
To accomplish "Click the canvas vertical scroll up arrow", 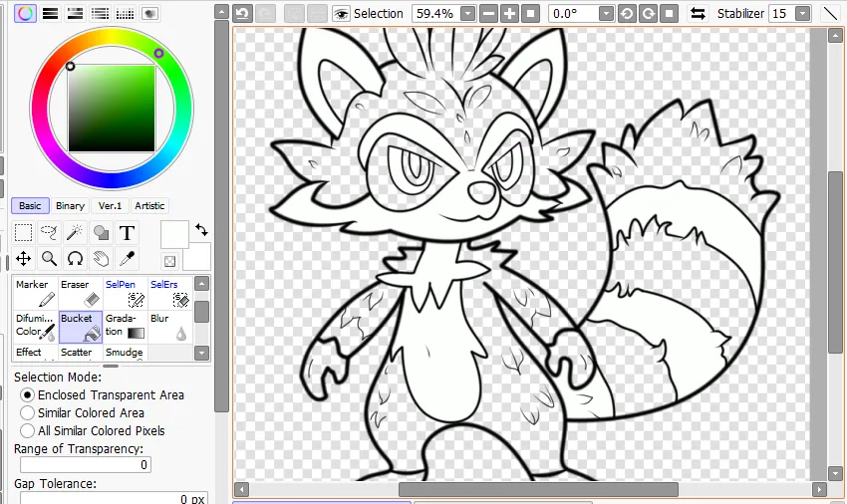I will tap(835, 35).
